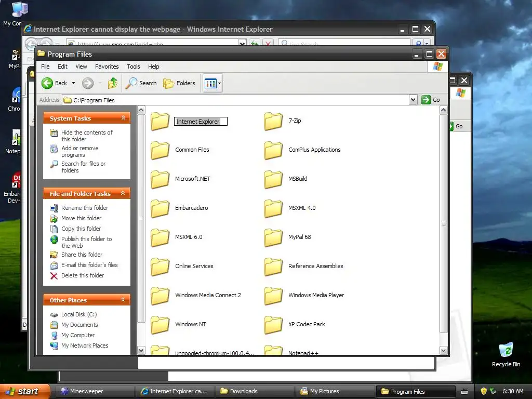Click the Back arrow icon
The height and width of the screenshot is (399, 532).
(x=47, y=83)
